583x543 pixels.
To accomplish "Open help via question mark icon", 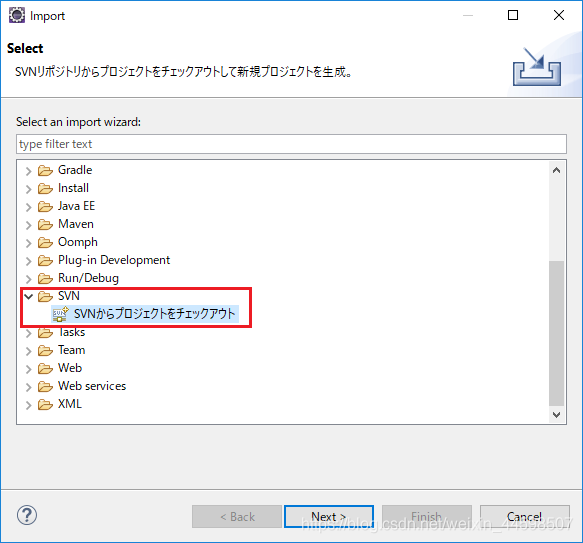I will [27, 515].
